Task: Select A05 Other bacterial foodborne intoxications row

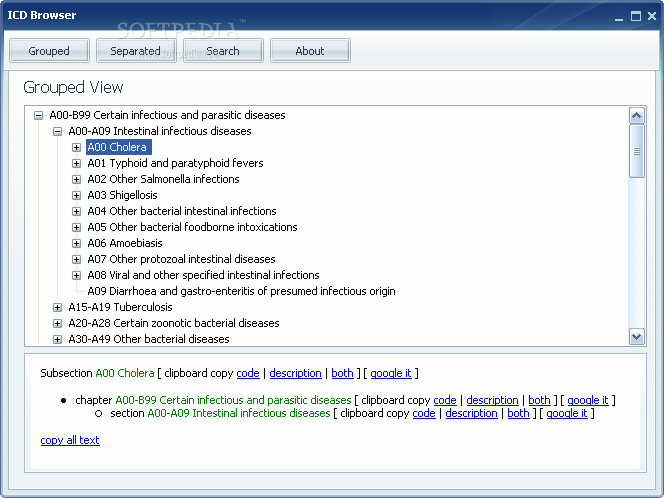Action: [192, 227]
